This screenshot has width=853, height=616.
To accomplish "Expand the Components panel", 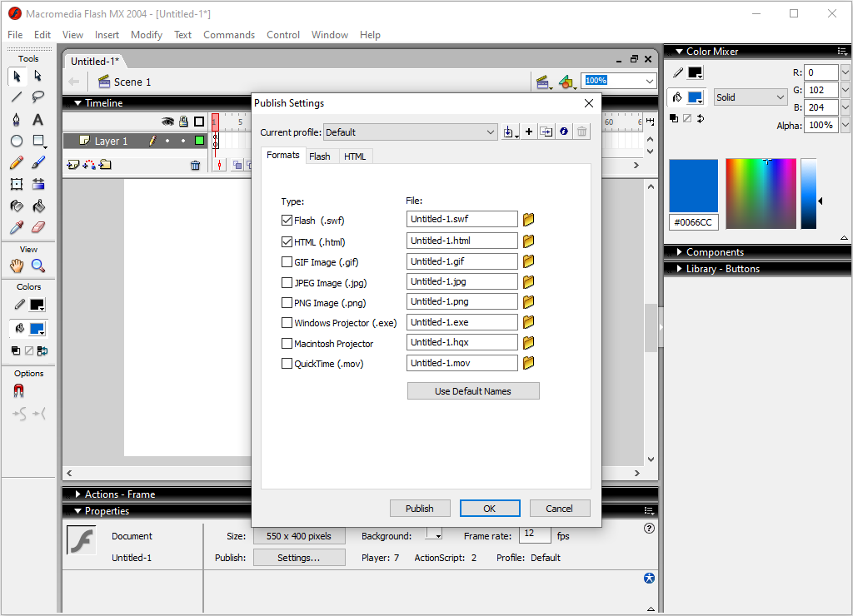I will 714,252.
